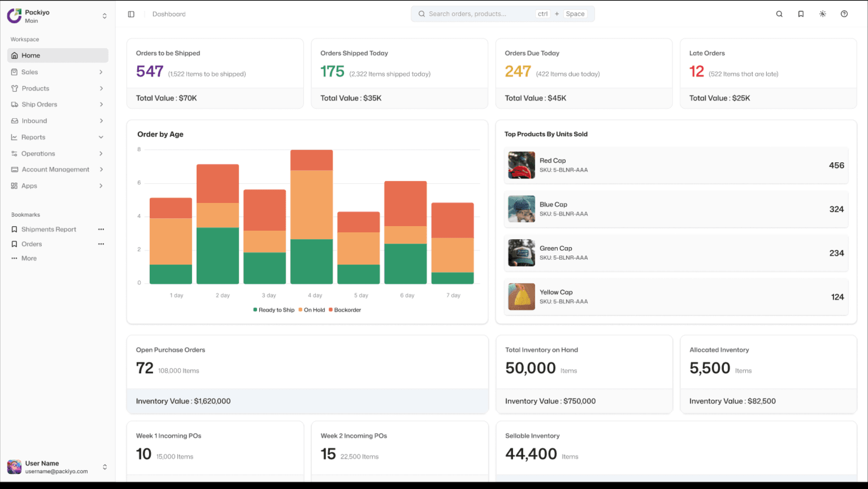Open the Orders bookmark link

[32, 244]
